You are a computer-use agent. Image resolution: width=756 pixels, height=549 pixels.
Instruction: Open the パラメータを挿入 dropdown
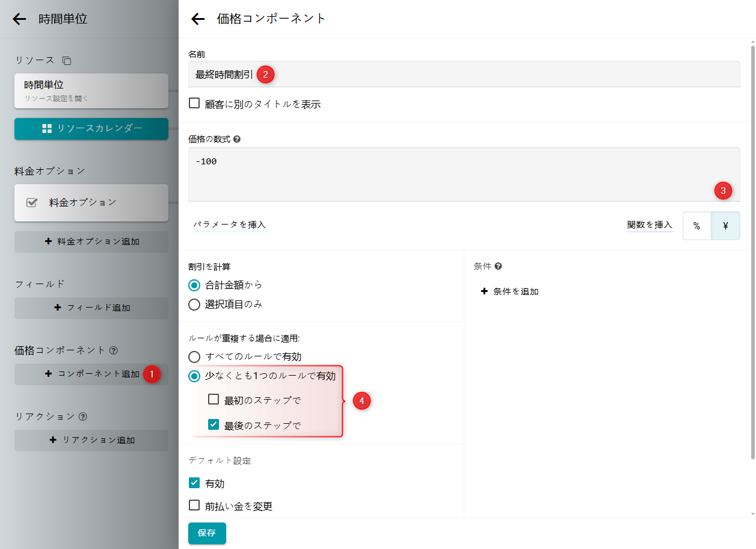(x=229, y=225)
